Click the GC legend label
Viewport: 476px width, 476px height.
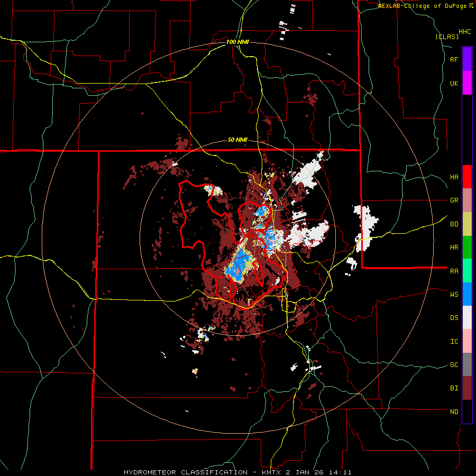click(x=454, y=365)
